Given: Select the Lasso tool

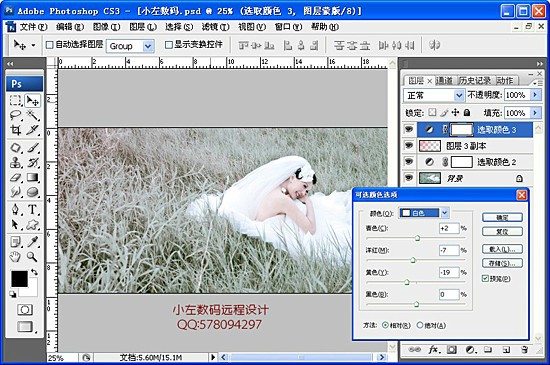Looking at the screenshot, I should pyautogui.click(x=16, y=115).
